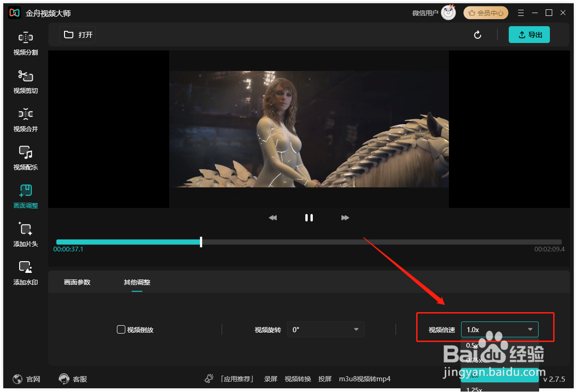
Task: Open the 视频剪切 video cut tool
Action: point(26,82)
